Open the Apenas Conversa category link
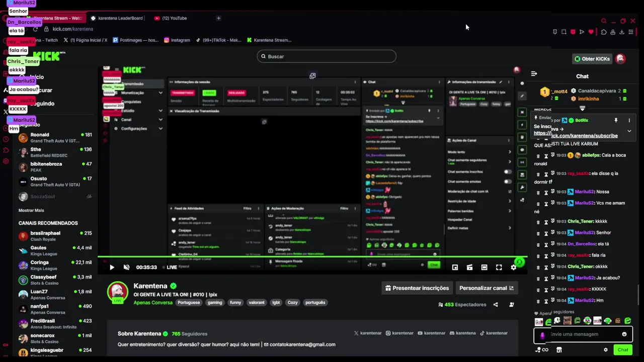The image size is (644, 362). click(x=153, y=303)
